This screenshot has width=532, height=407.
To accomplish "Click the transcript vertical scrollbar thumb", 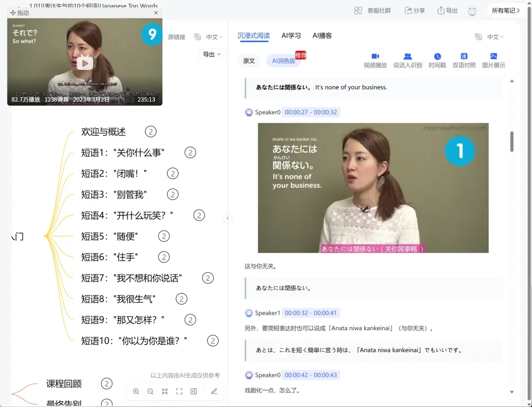I will tap(512, 141).
